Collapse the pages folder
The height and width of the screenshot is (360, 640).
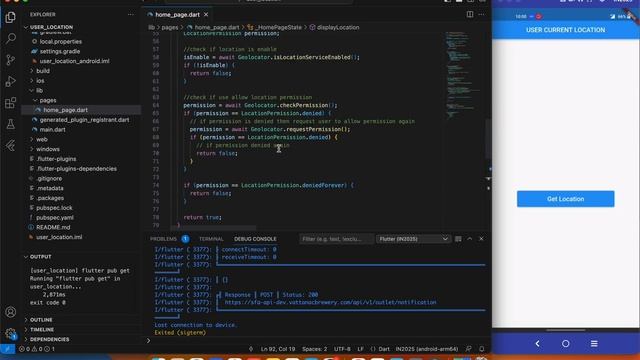pyautogui.click(x=47, y=100)
